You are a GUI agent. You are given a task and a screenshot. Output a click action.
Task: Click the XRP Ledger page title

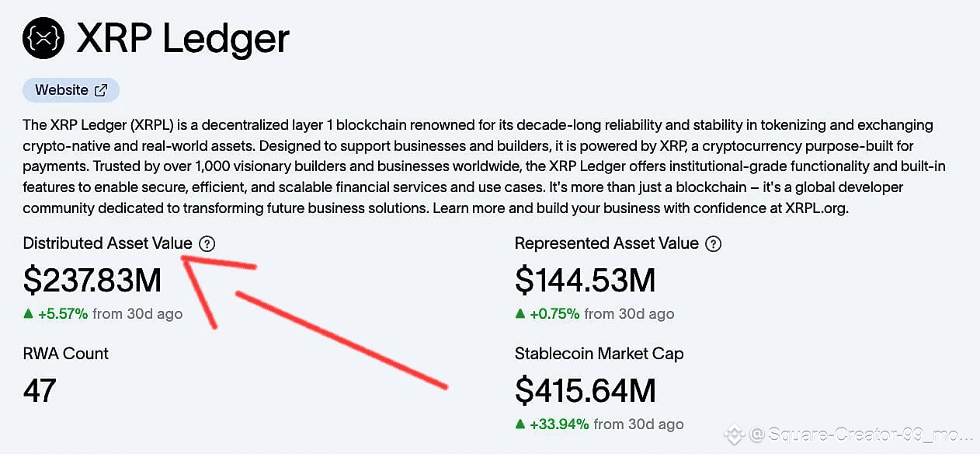[182, 37]
